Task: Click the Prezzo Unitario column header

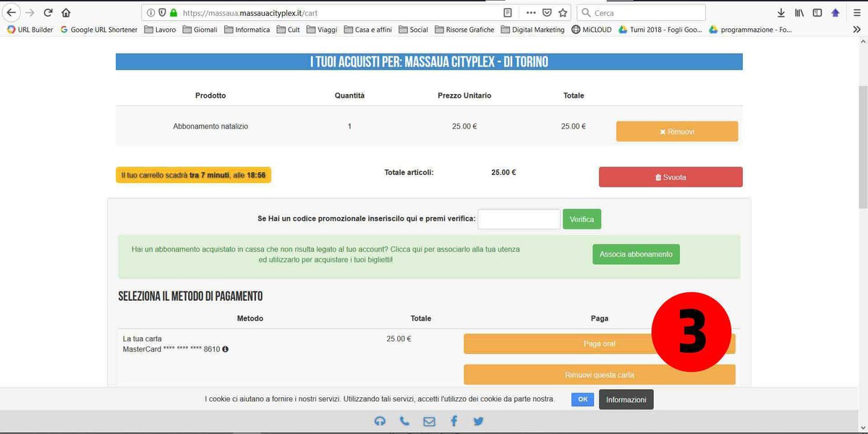Action: (464, 95)
